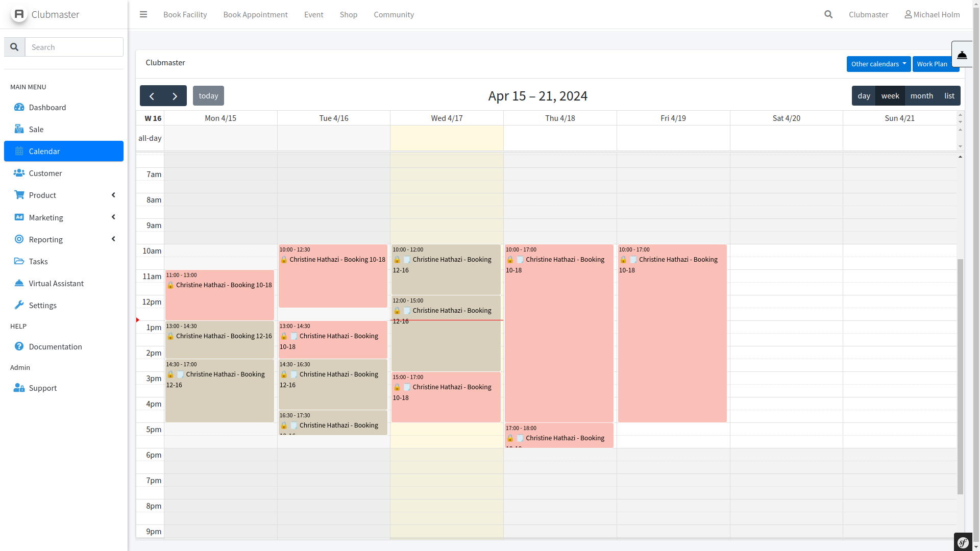Image resolution: width=980 pixels, height=551 pixels.
Task: Switch calendar to day view
Action: (x=864, y=96)
